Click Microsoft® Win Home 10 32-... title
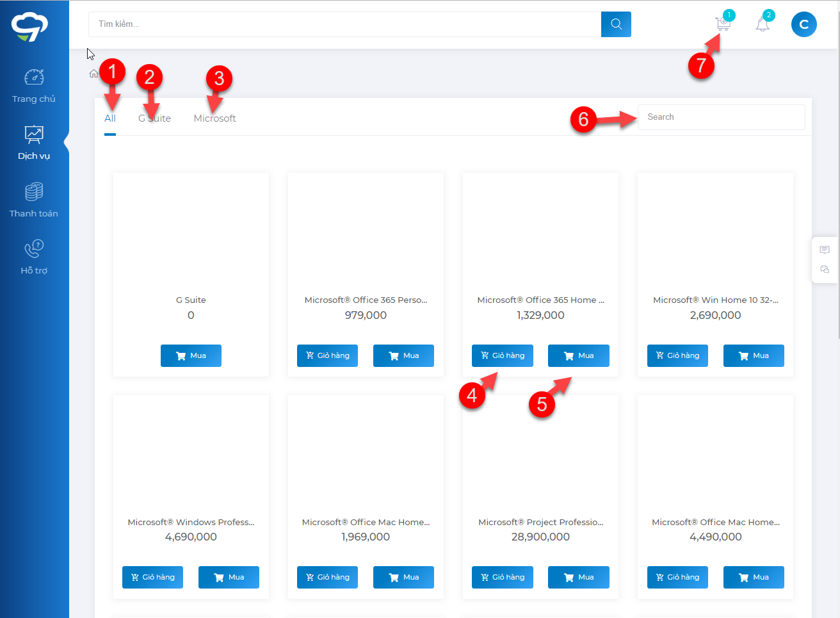840x618 pixels. pyautogui.click(x=716, y=300)
